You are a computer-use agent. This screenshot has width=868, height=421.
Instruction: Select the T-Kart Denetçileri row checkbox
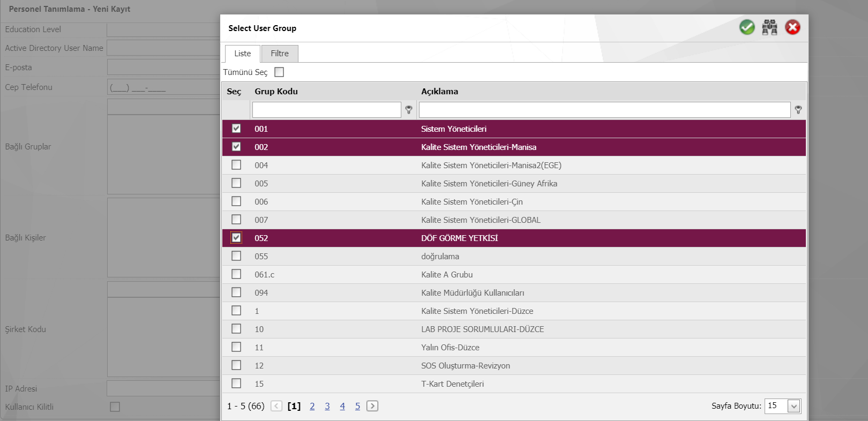coord(236,384)
